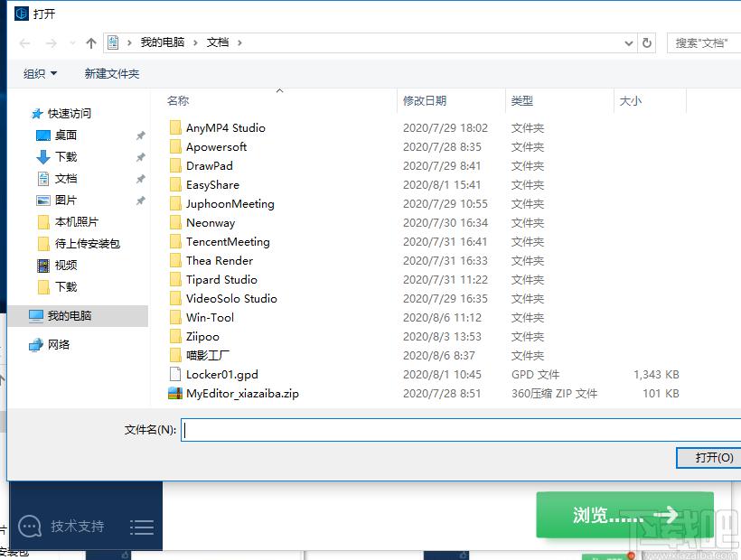Image resolution: width=741 pixels, height=560 pixels.
Task: Go back using the back arrow
Action: [x=25, y=43]
